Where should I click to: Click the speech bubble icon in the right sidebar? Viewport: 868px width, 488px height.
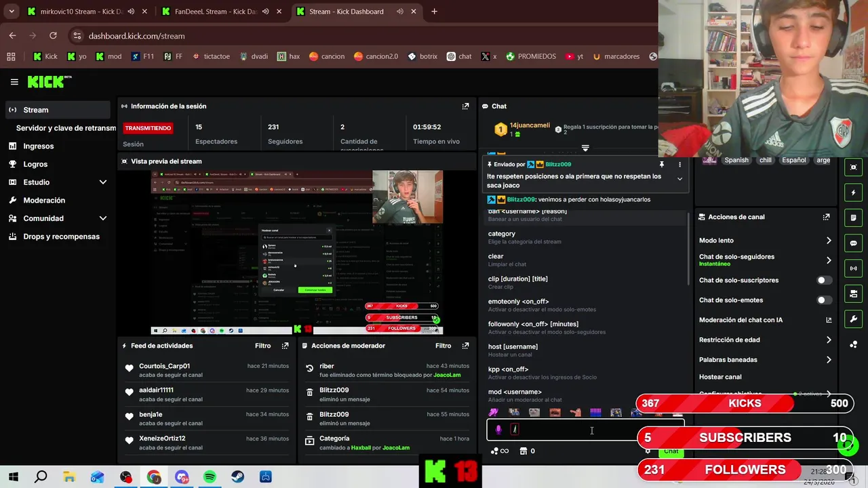tap(853, 243)
